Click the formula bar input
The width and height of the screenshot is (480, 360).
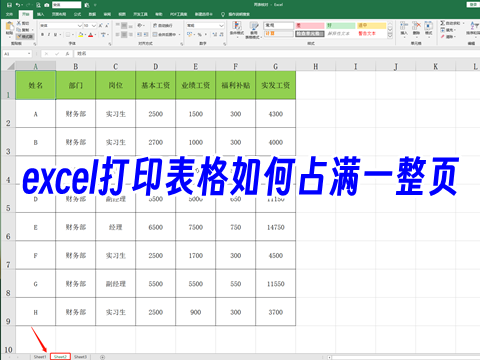[277, 54]
